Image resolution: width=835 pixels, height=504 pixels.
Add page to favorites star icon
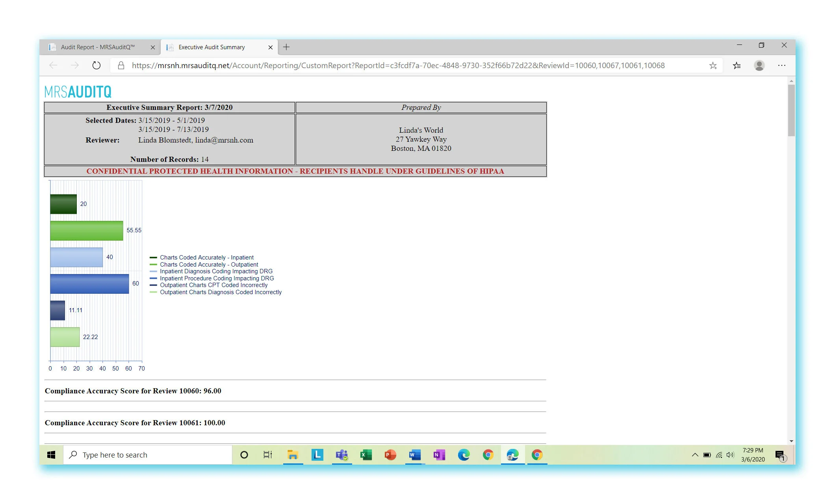(713, 65)
